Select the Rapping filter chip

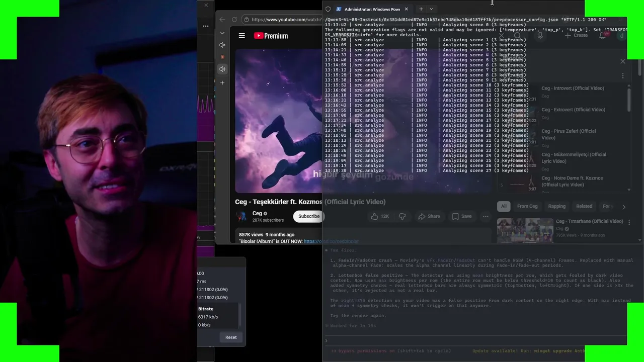click(557, 206)
